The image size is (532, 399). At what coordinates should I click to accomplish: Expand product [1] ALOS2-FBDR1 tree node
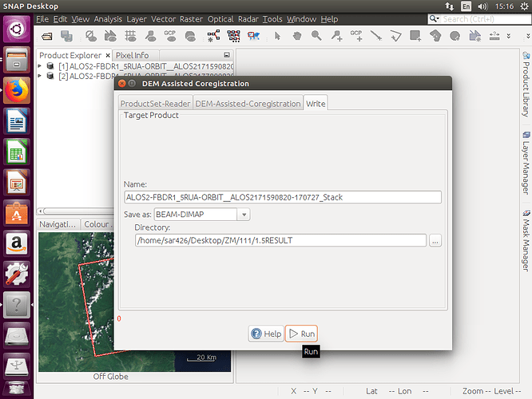tap(40, 65)
